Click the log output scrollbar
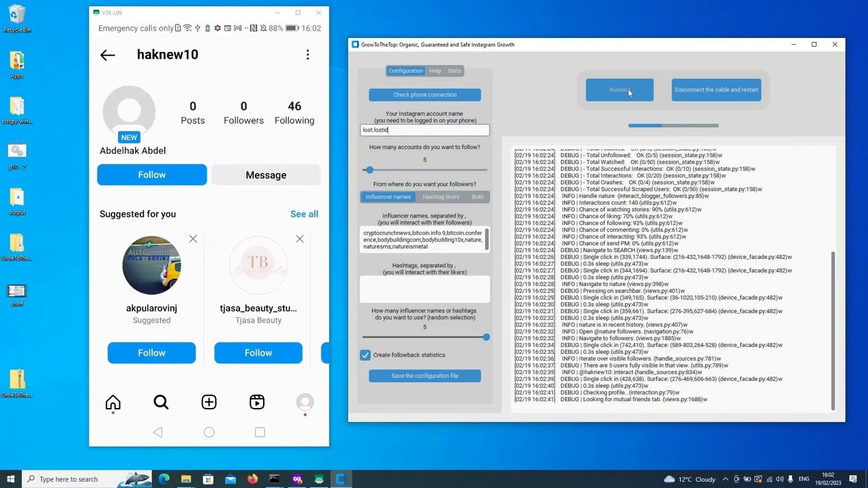Image resolution: width=868 pixels, height=488 pixels. coord(833,331)
